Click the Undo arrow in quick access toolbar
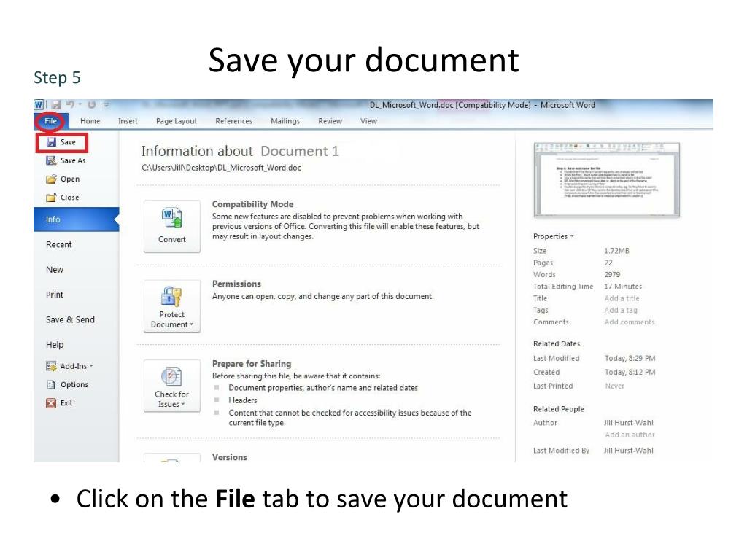This screenshot has width=747, height=560. 70,104
